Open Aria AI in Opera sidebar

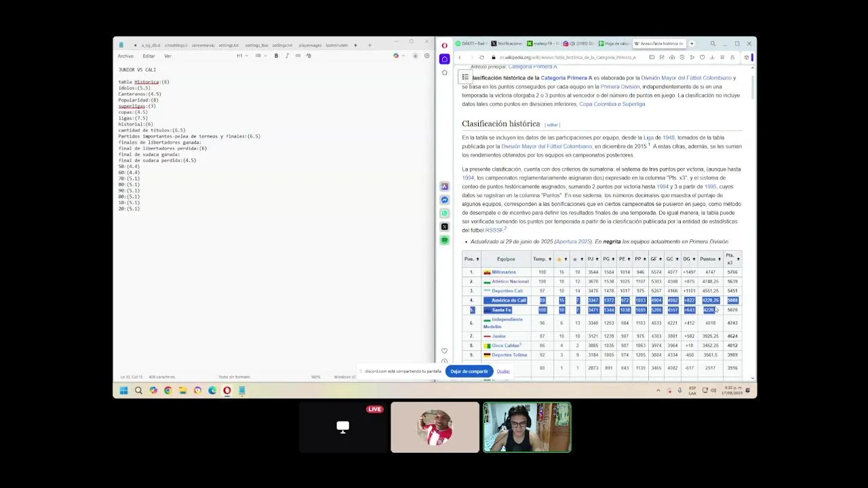point(444,186)
